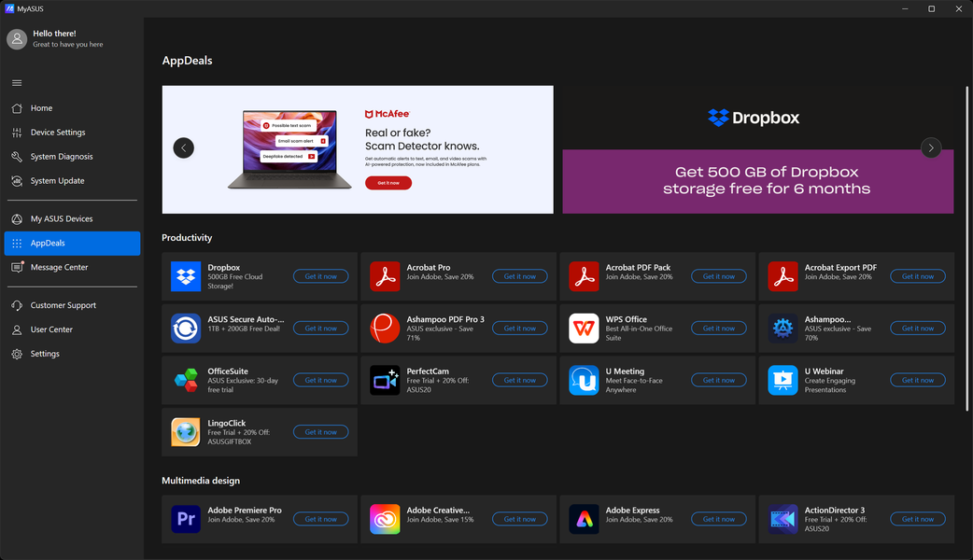Click the Hello there greeting text
Screen dimensions: 973x560
tap(54, 34)
